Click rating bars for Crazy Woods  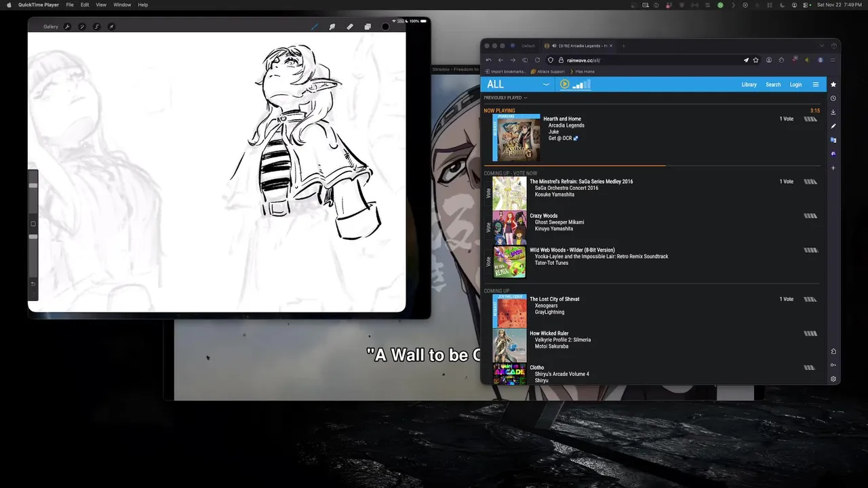pyautogui.click(x=810, y=216)
